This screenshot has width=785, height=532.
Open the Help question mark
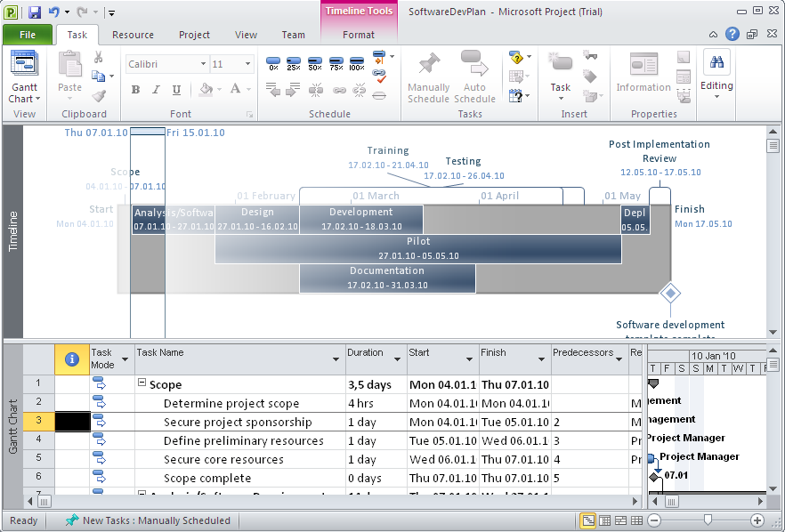pyautogui.click(x=732, y=34)
